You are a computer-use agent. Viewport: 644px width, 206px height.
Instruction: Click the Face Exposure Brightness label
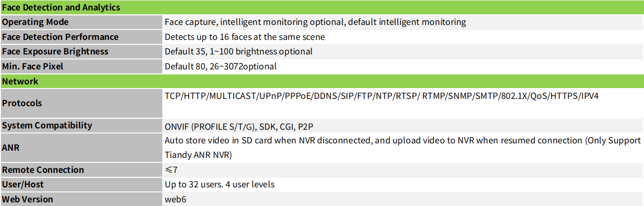(55, 51)
